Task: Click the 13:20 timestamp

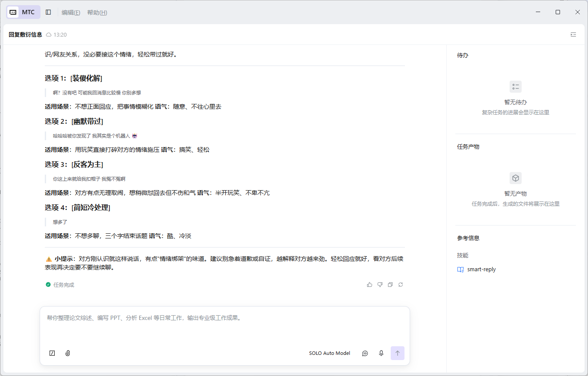Action: (60, 34)
